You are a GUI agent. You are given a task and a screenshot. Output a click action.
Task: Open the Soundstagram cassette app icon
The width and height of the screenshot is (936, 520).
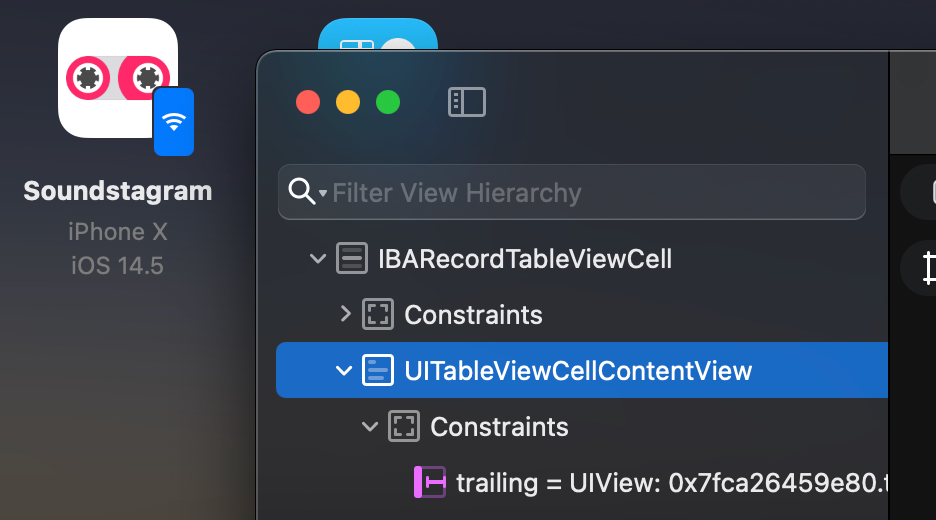pos(110,76)
